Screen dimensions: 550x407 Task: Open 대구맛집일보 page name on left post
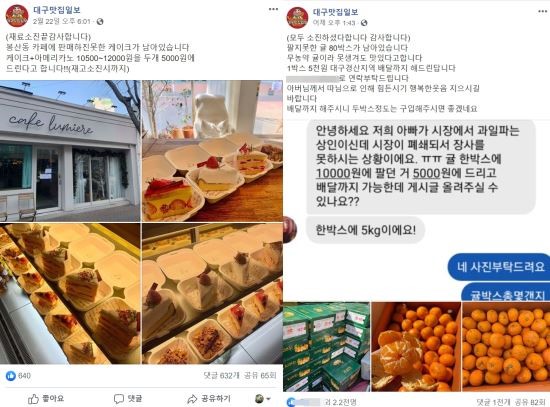tap(56, 10)
